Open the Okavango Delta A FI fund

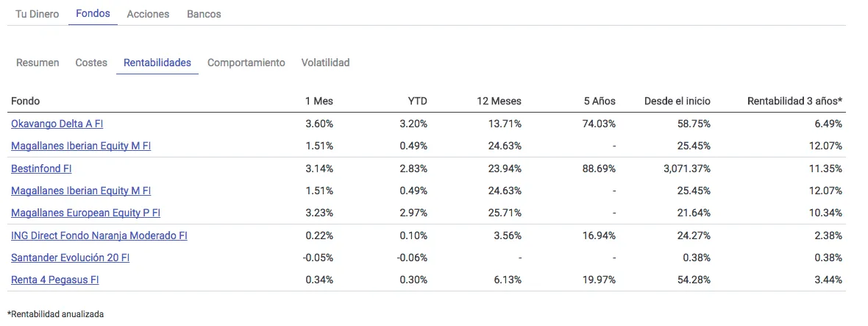tap(57, 124)
